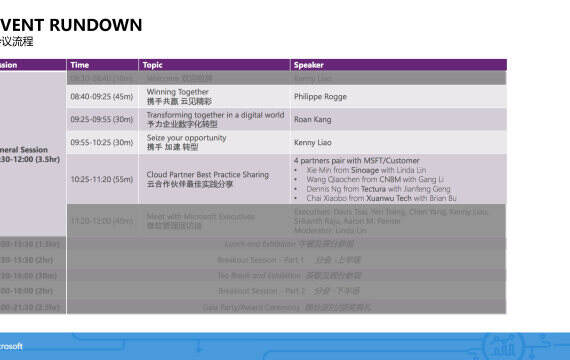This screenshot has width=570, height=360.
Task: Select speaker Philippe Rogge
Action: (320, 97)
